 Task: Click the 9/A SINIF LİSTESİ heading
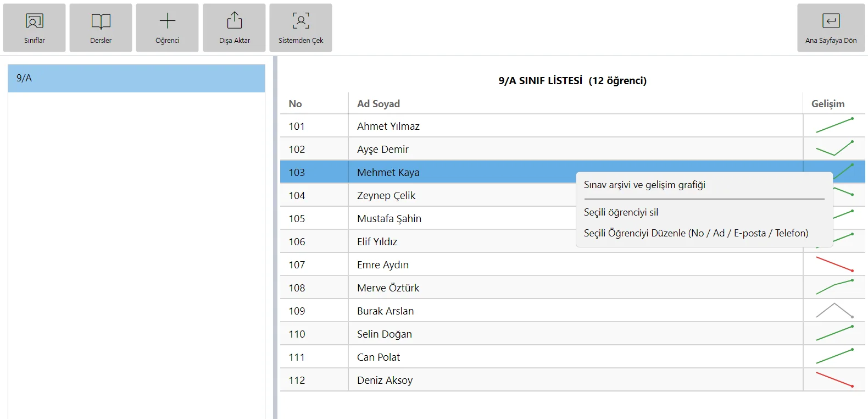(572, 80)
